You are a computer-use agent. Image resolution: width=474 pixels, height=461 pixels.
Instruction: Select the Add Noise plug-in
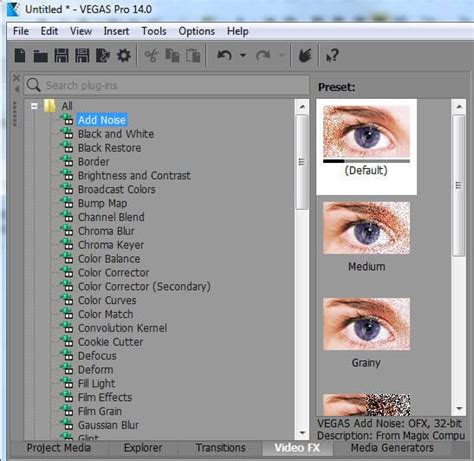click(102, 120)
